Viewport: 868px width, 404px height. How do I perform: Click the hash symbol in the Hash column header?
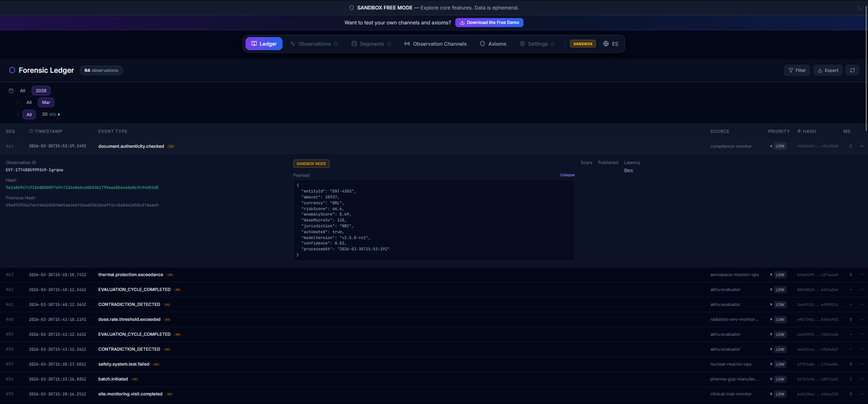799,131
